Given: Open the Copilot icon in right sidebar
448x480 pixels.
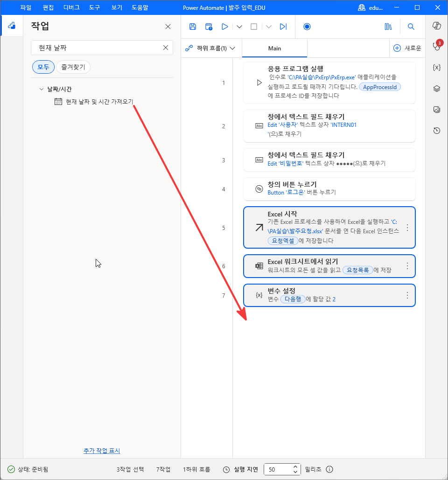Looking at the screenshot, I should 437,26.
